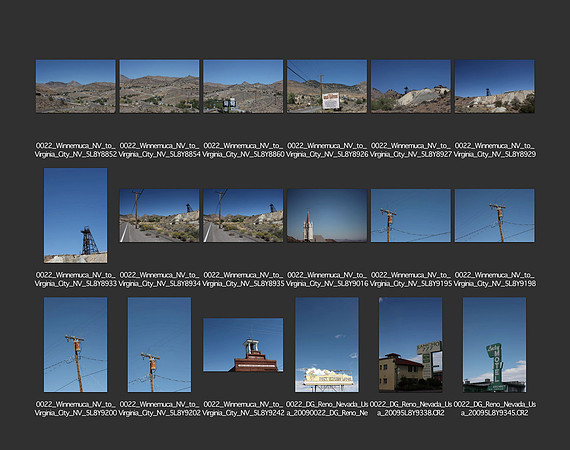Click the filename label ending 5L8Y8927
Image resolution: width=570 pixels, height=450 pixels.
411,150
